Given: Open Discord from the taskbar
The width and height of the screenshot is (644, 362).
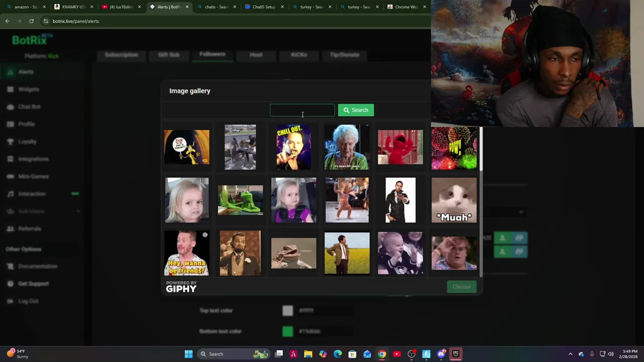Looking at the screenshot, I should (441, 354).
